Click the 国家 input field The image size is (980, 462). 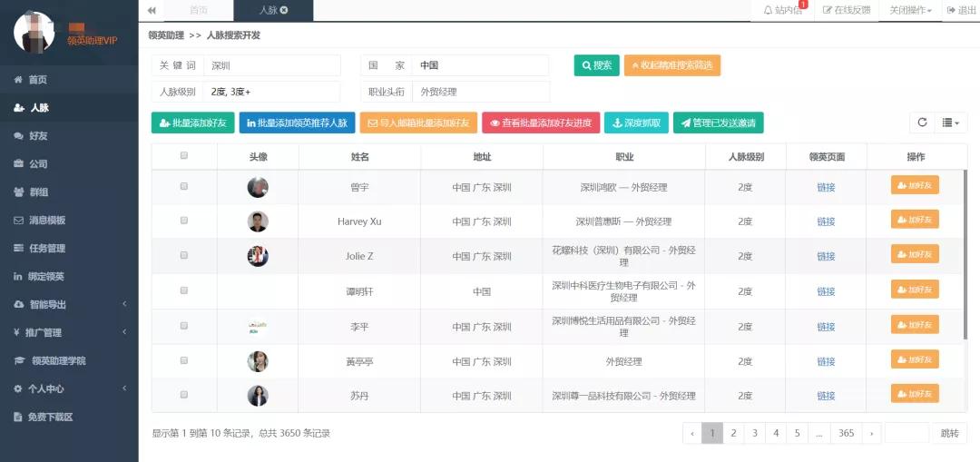[x=480, y=65]
